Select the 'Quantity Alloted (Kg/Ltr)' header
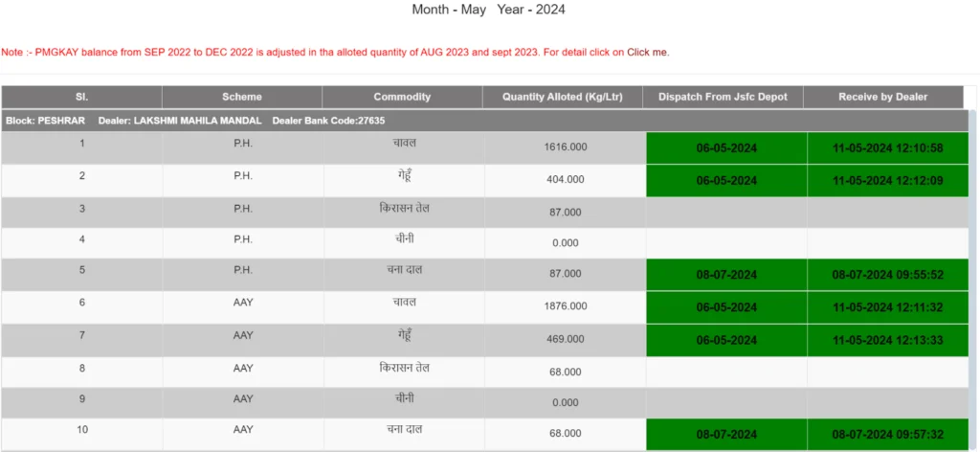The height and width of the screenshot is (452, 980). pos(564,97)
